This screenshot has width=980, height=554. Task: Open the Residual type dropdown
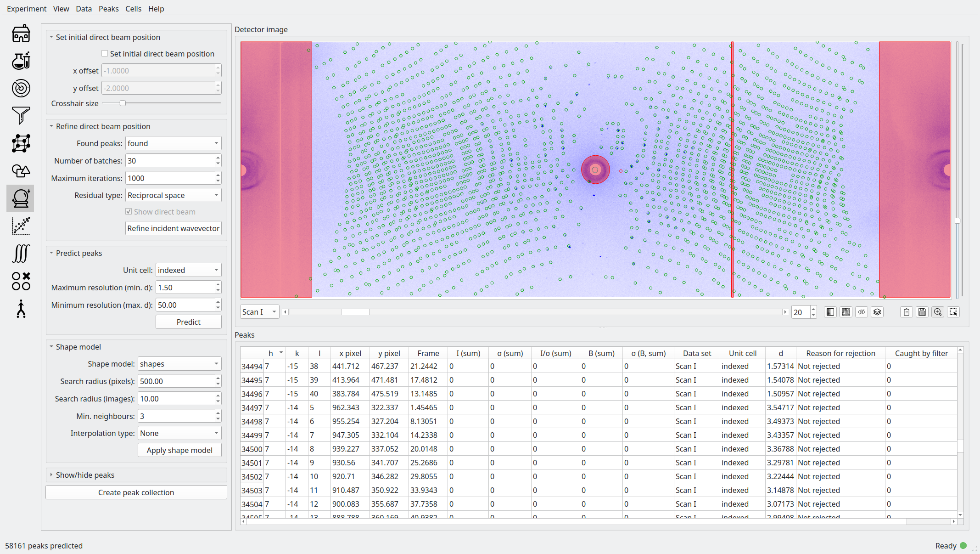click(173, 195)
